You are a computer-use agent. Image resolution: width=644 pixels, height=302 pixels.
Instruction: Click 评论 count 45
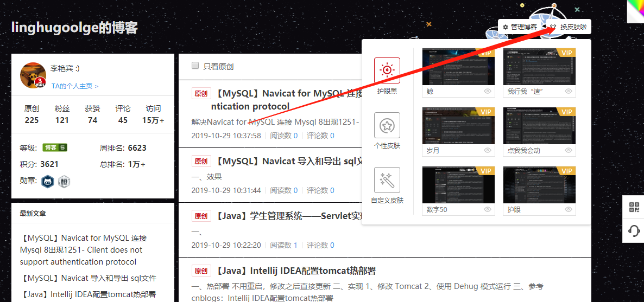coord(123,120)
